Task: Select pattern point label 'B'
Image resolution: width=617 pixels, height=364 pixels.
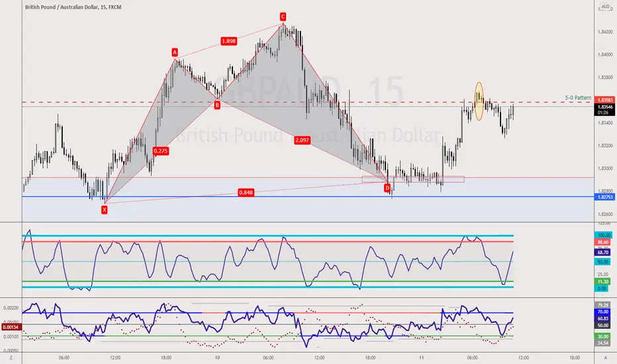Action: [x=217, y=105]
